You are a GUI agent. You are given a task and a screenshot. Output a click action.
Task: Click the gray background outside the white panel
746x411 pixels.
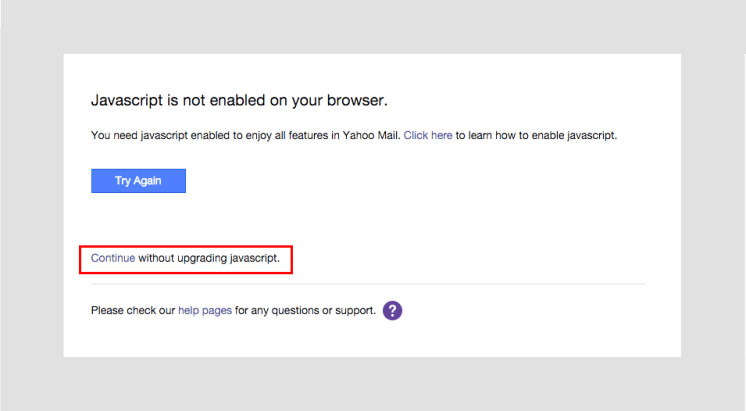30,200
